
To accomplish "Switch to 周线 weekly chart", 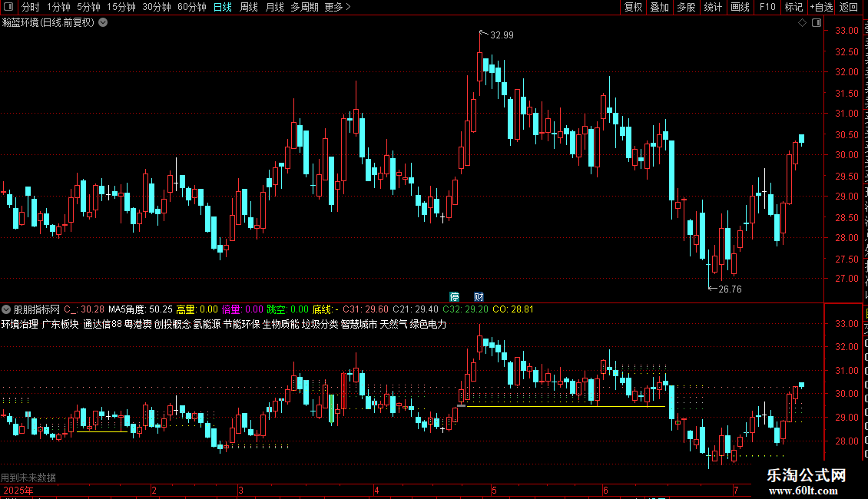I will pyautogui.click(x=249, y=7).
